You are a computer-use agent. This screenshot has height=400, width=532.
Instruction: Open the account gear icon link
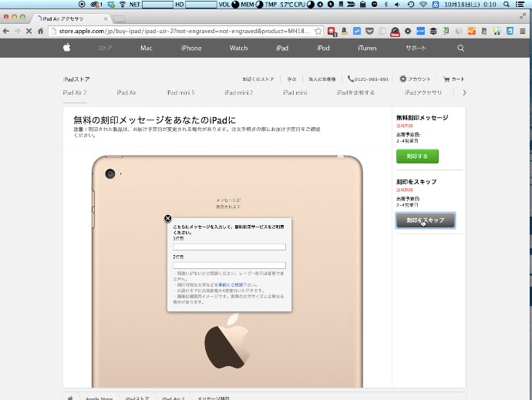(415, 79)
